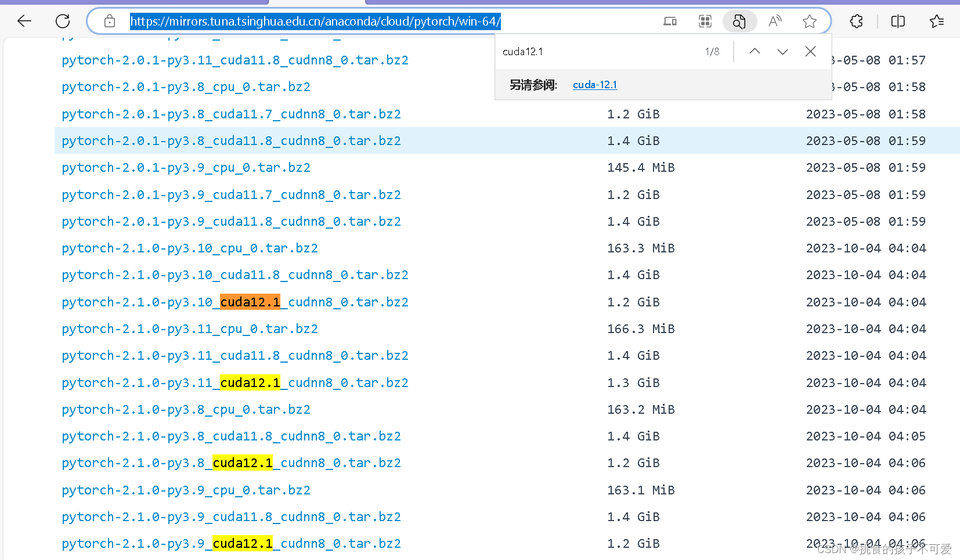960x560 pixels.
Task: Jump to previous find result
Action: tap(755, 52)
